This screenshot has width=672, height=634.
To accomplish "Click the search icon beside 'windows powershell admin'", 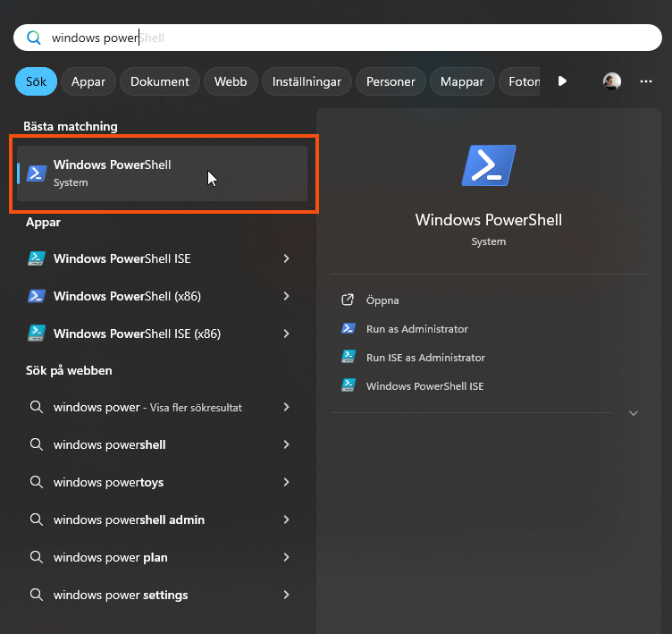I will [37, 520].
